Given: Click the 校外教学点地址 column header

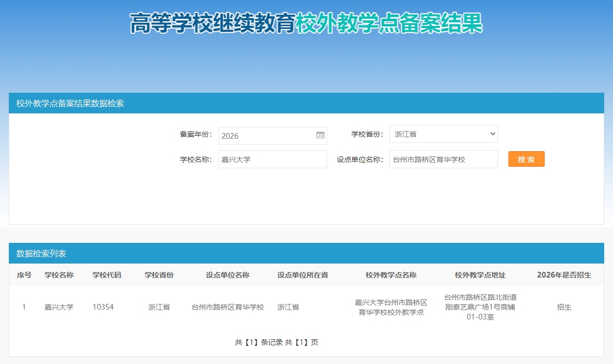Looking at the screenshot, I should click(480, 275).
